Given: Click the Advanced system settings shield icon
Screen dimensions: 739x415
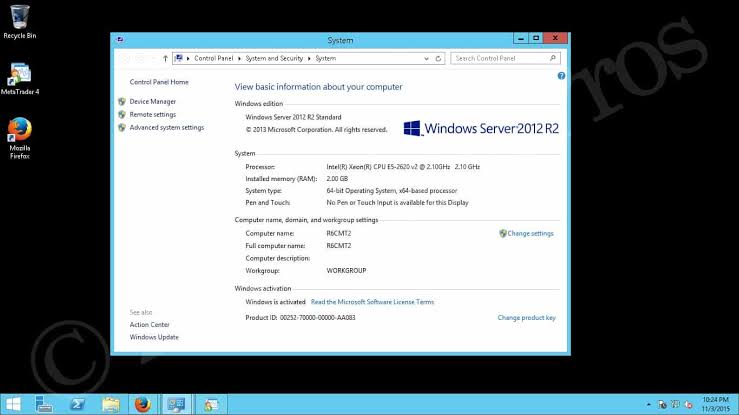Looking at the screenshot, I should pos(122,128).
